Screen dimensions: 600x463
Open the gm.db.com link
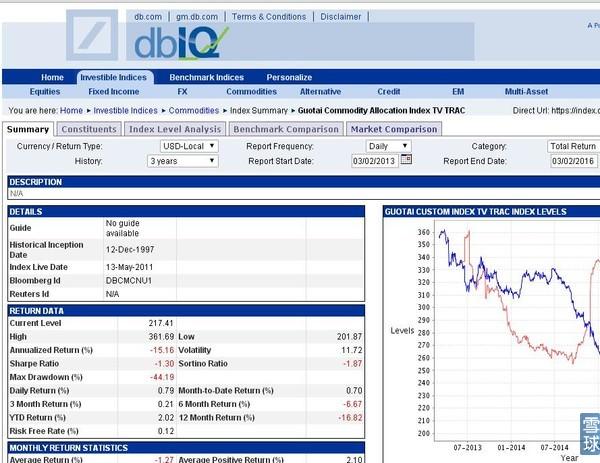(197, 17)
